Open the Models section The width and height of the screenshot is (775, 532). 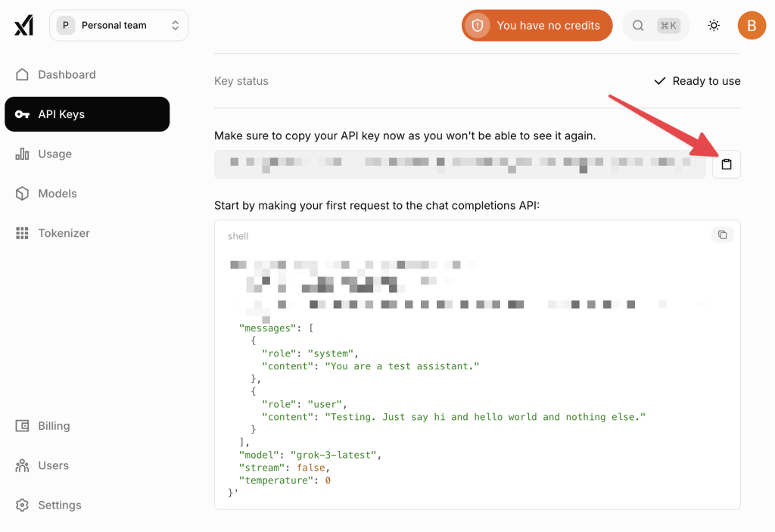tap(57, 193)
